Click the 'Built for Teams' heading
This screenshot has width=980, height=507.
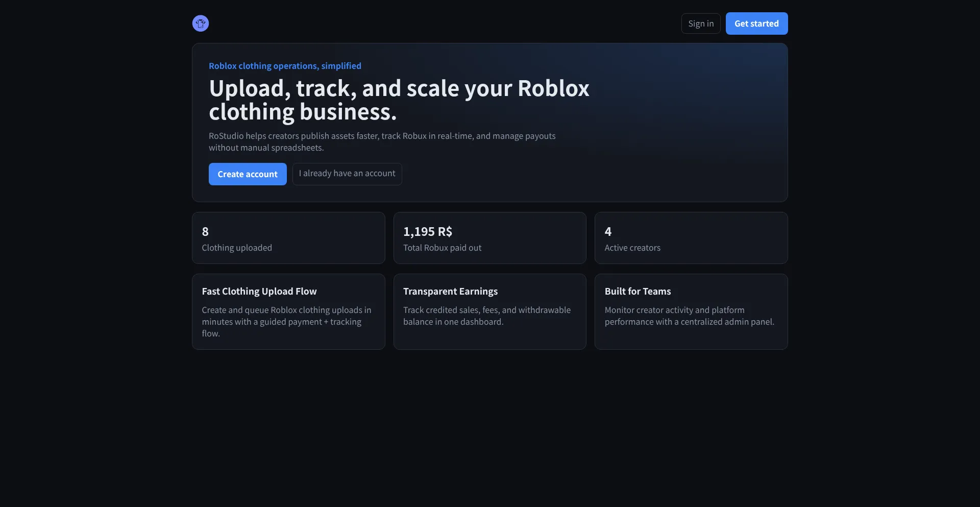(x=638, y=292)
